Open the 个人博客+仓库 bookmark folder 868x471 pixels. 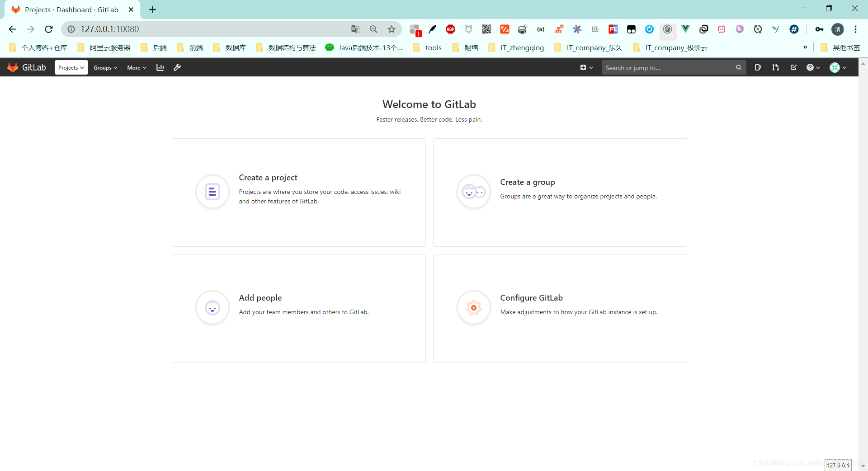click(38, 47)
